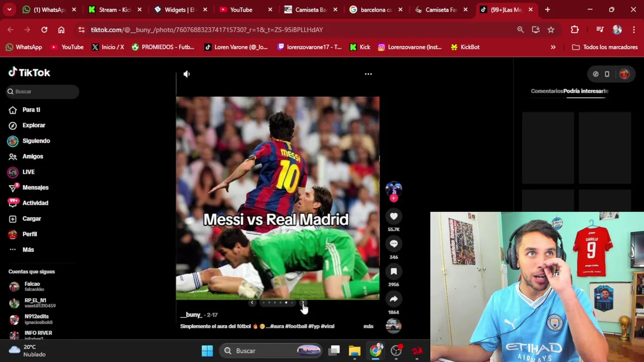Open the Chrome three-dot menu
The width and height of the screenshot is (644, 362).
[x=633, y=30]
